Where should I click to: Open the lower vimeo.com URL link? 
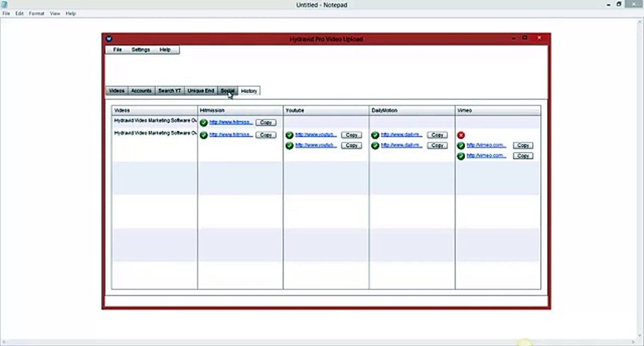coord(487,155)
